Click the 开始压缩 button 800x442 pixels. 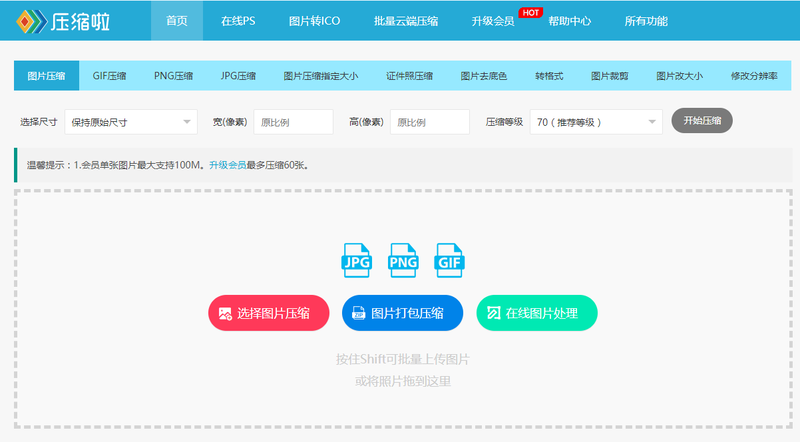(702, 120)
